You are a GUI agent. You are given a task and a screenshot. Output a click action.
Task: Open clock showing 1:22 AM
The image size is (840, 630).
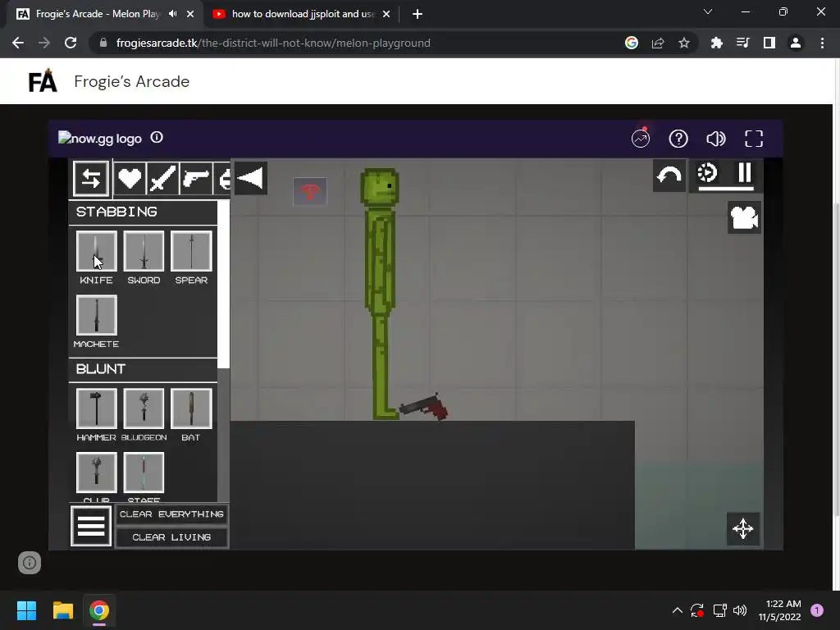[x=779, y=610]
